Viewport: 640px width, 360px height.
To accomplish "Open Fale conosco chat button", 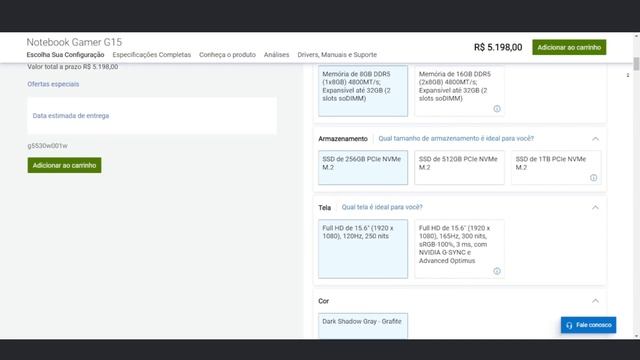I will [588, 325].
